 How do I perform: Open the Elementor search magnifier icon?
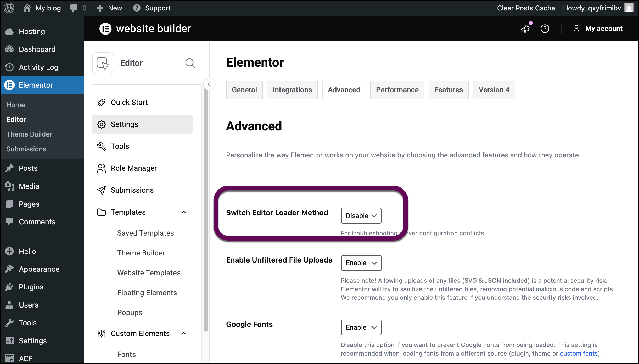(190, 63)
